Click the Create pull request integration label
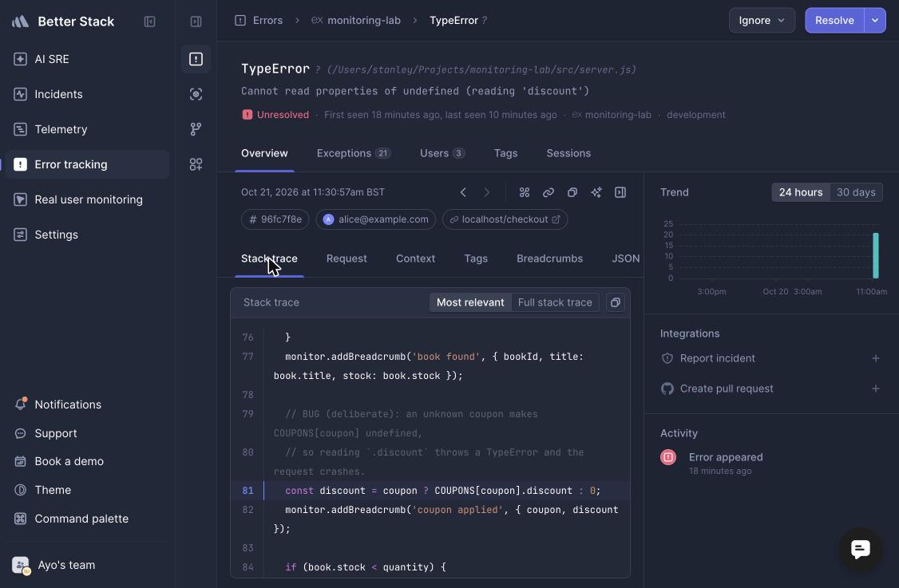This screenshot has width=899, height=588. pos(727,389)
